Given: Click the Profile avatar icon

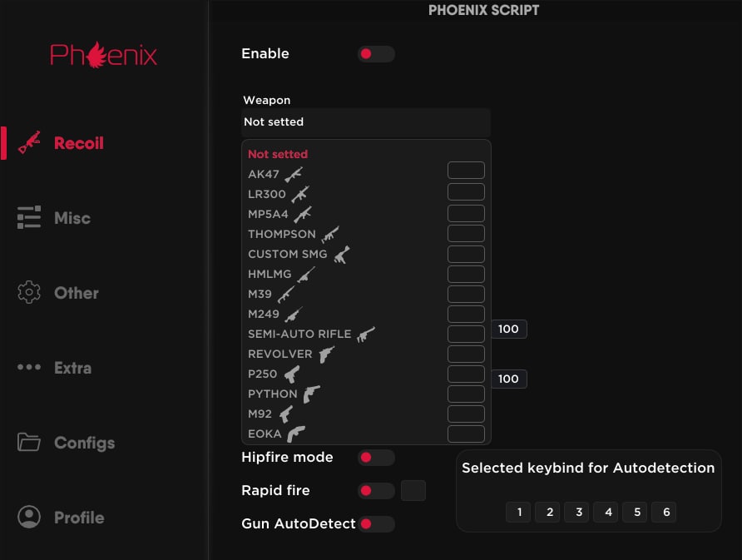Looking at the screenshot, I should click(x=29, y=517).
